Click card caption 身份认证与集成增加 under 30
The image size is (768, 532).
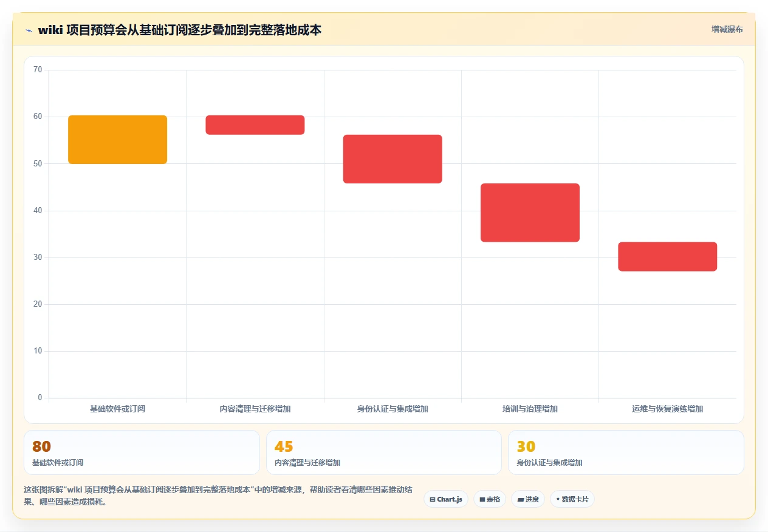coord(550,463)
